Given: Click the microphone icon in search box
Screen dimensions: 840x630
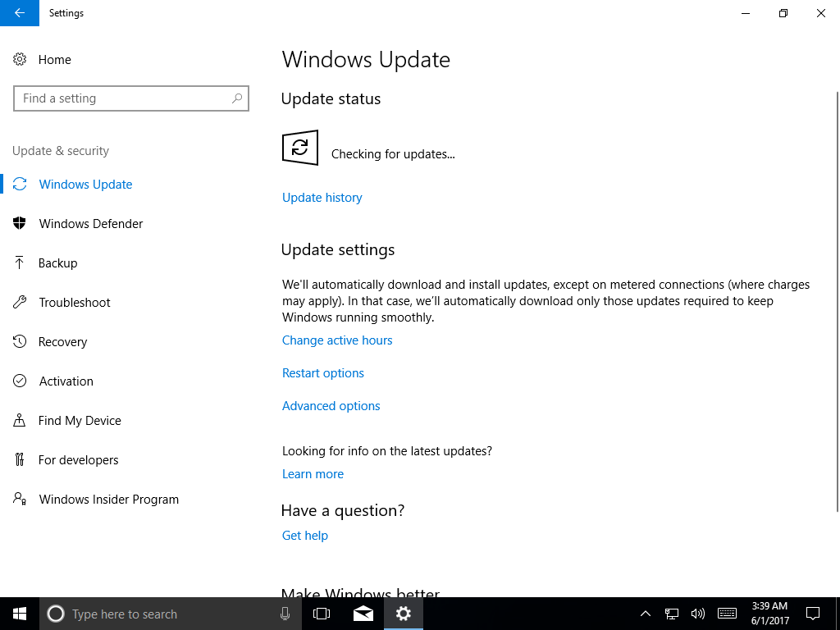Looking at the screenshot, I should (285, 614).
